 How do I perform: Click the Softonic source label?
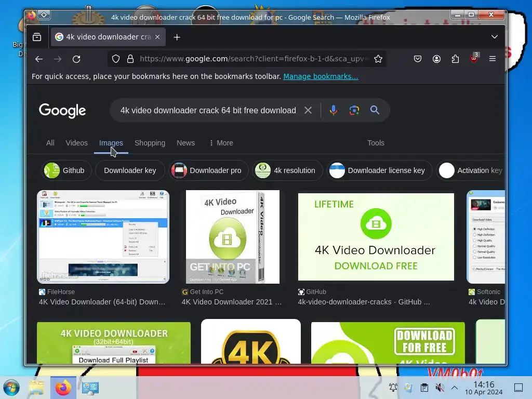(x=485, y=292)
